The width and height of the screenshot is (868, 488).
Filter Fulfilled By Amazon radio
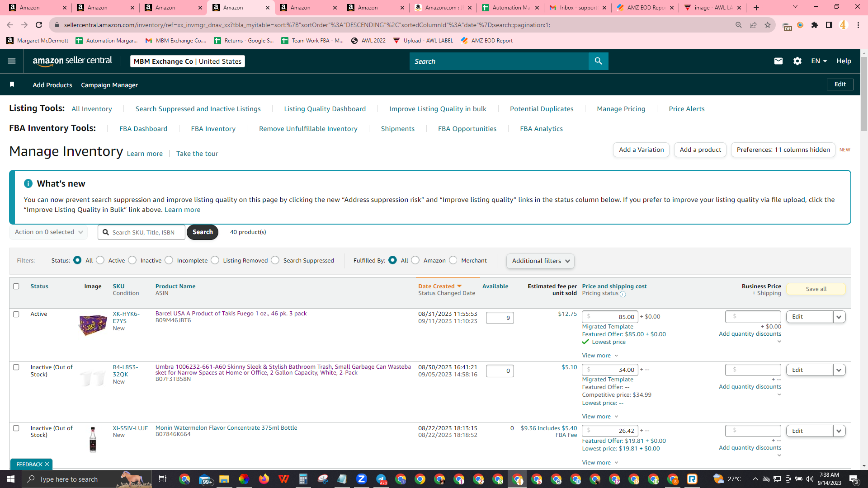click(x=415, y=260)
